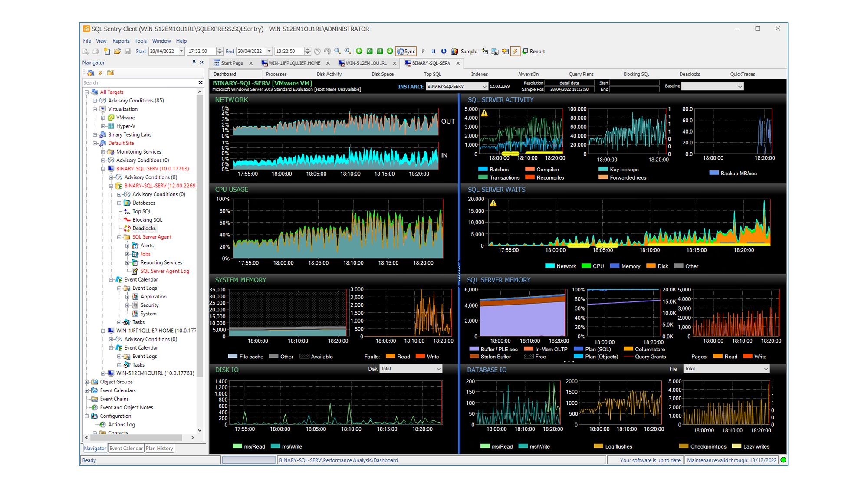The height and width of the screenshot is (488, 868).
Task: Click the Network legend swatch in SQL Server Waits
Action: pyautogui.click(x=549, y=266)
